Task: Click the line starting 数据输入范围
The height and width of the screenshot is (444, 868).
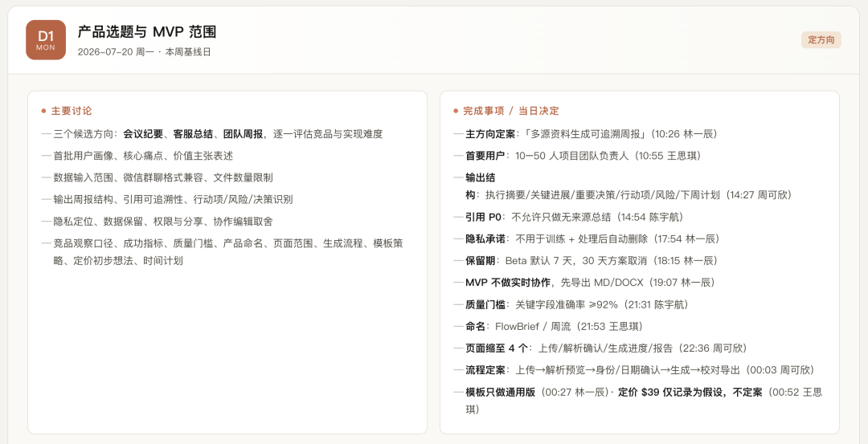Action: [x=163, y=177]
